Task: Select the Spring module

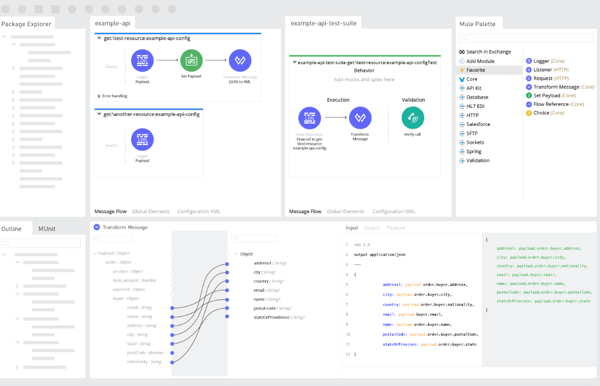Action: click(x=470, y=151)
